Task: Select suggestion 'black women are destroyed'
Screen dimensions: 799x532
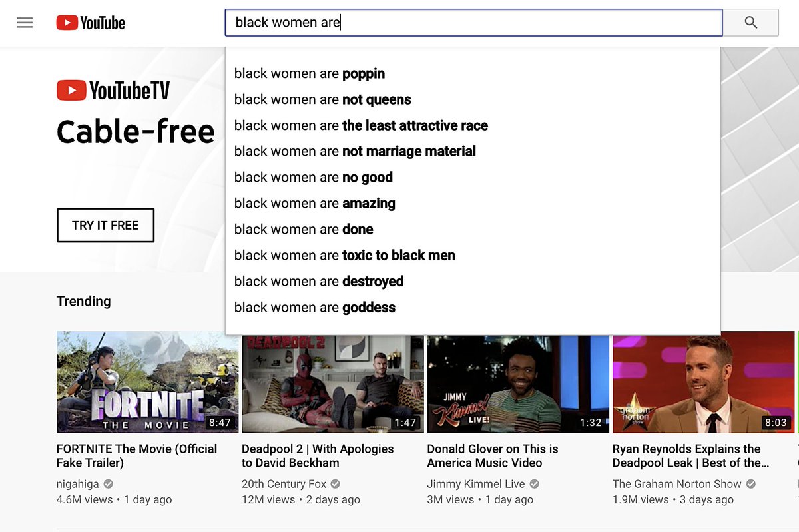Action: [x=473, y=281]
